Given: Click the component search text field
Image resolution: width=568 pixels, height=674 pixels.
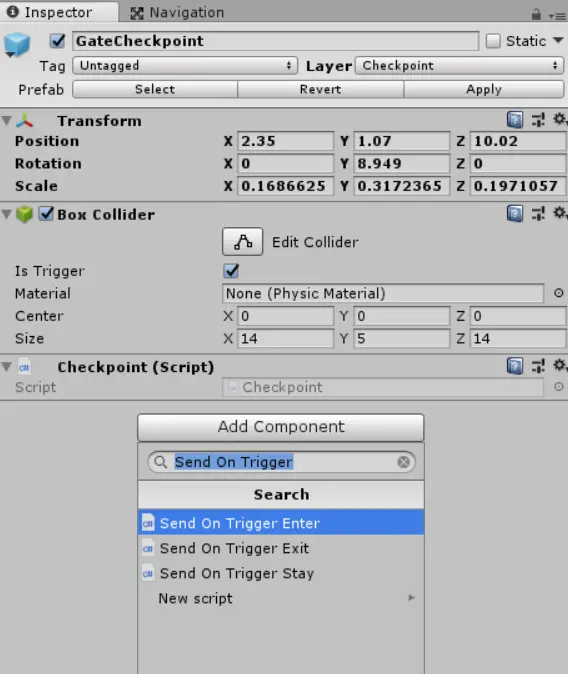Looking at the screenshot, I should pyautogui.click(x=281, y=462).
